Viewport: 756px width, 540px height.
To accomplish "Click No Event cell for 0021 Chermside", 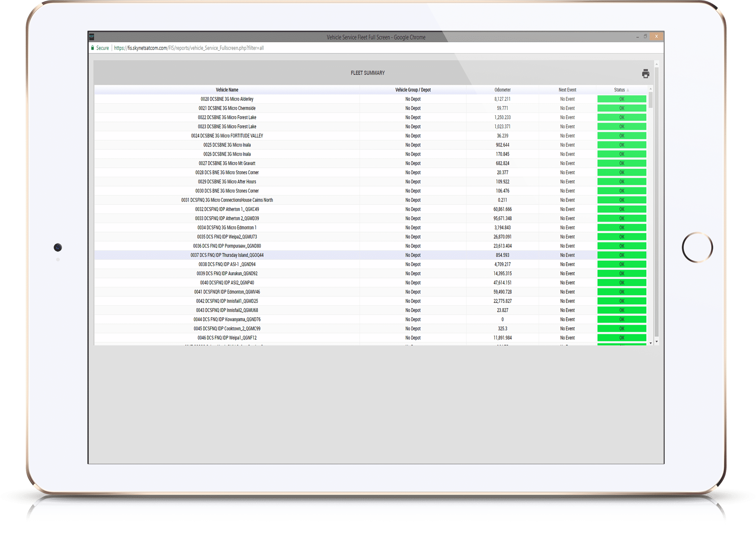I will (x=567, y=108).
